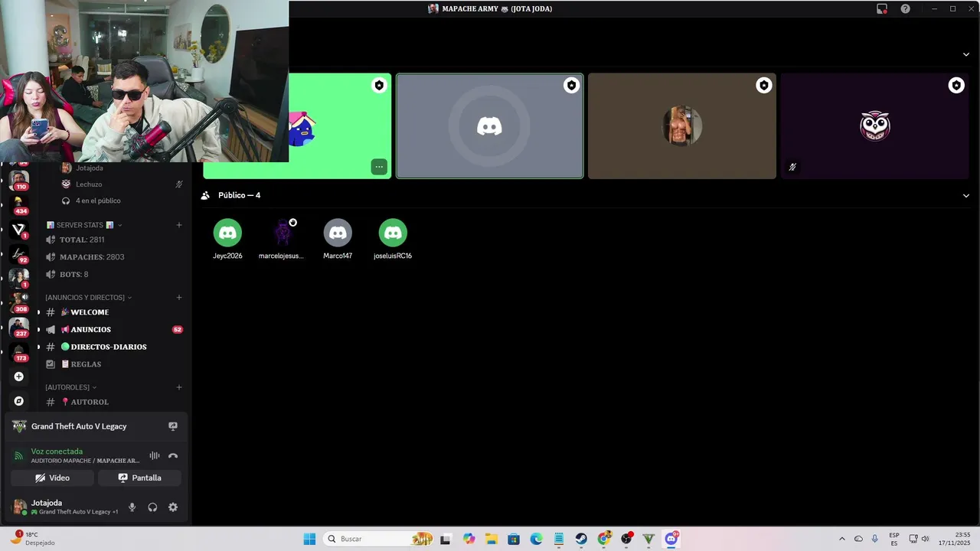Click the badge icon on the Discord logo tile
The image size is (980, 551).
(571, 86)
